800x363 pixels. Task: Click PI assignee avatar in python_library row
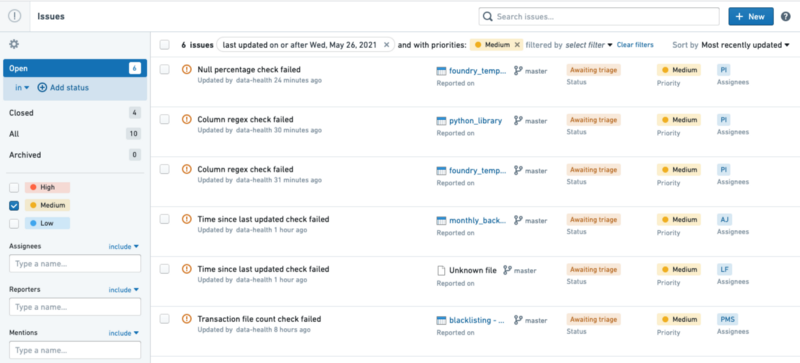723,119
